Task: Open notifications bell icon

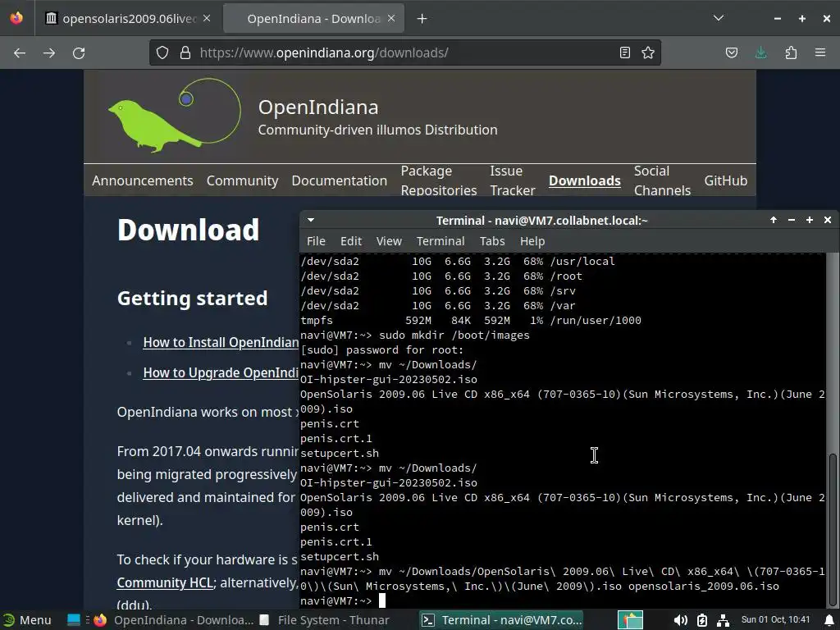Action: click(829, 620)
